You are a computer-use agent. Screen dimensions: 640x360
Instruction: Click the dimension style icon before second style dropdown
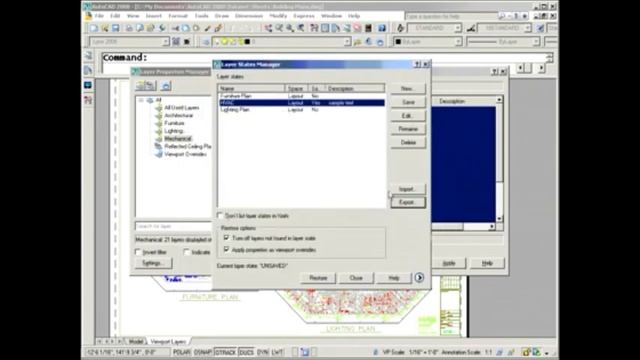point(471,28)
